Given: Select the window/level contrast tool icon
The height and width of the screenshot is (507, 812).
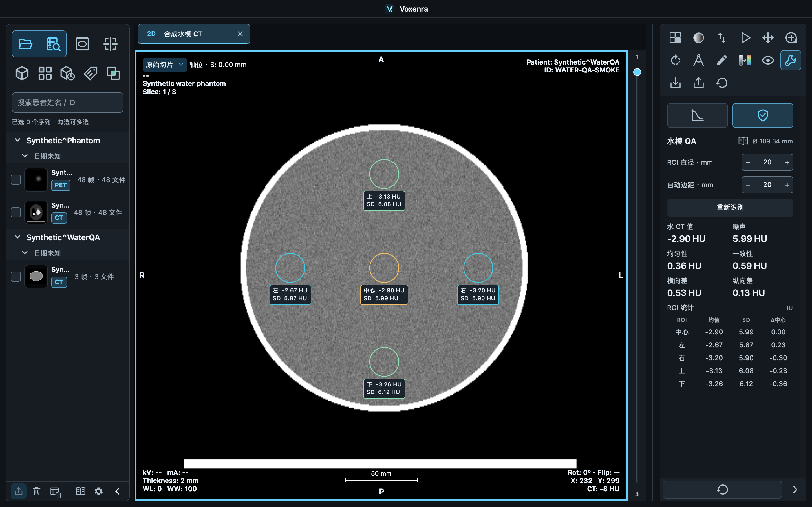Looking at the screenshot, I should (x=698, y=37).
